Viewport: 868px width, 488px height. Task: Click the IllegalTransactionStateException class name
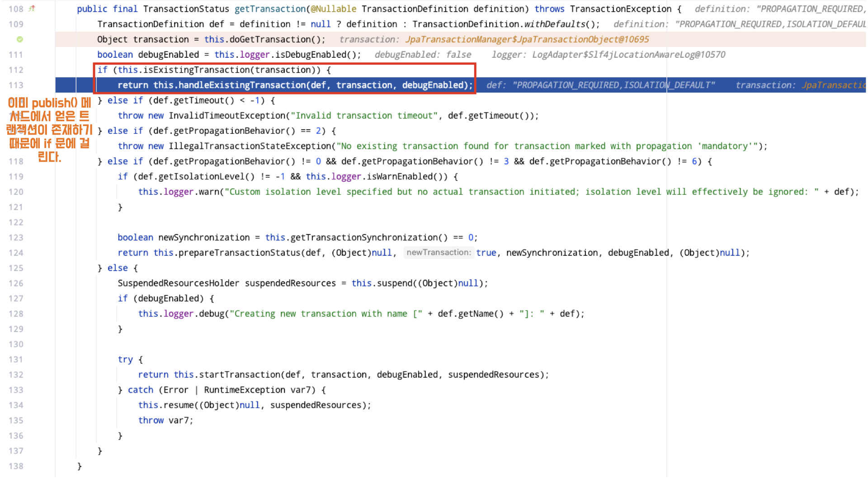click(x=250, y=146)
